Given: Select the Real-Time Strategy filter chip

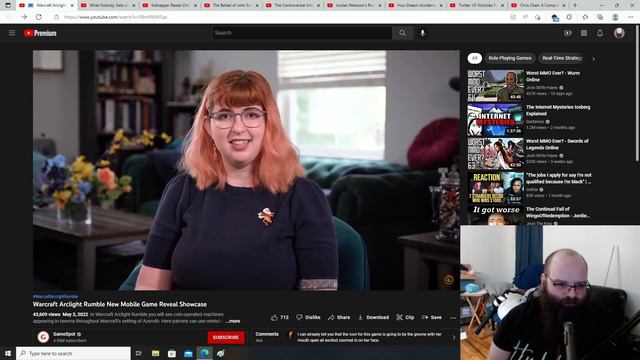Looking at the screenshot, I should [x=561, y=58].
